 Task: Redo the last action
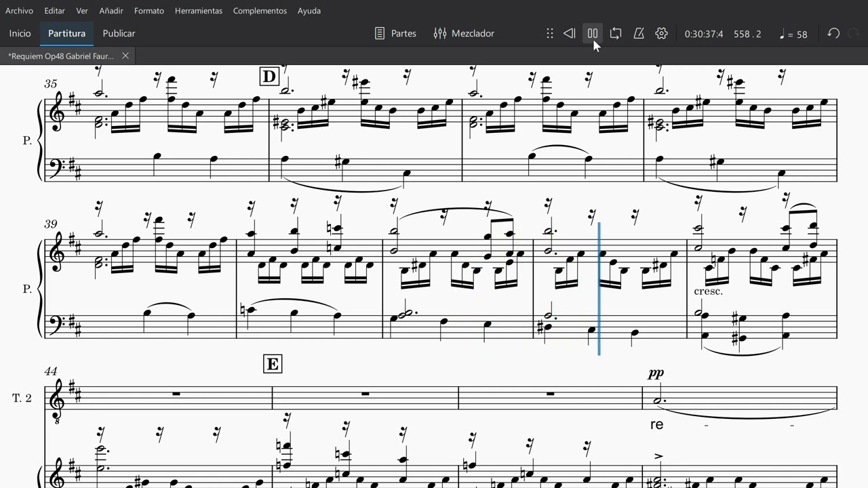pyautogui.click(x=854, y=33)
